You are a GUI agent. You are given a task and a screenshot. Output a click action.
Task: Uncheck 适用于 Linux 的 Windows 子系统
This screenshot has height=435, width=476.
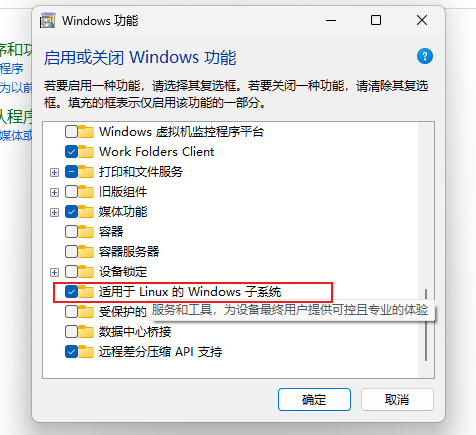click(71, 292)
